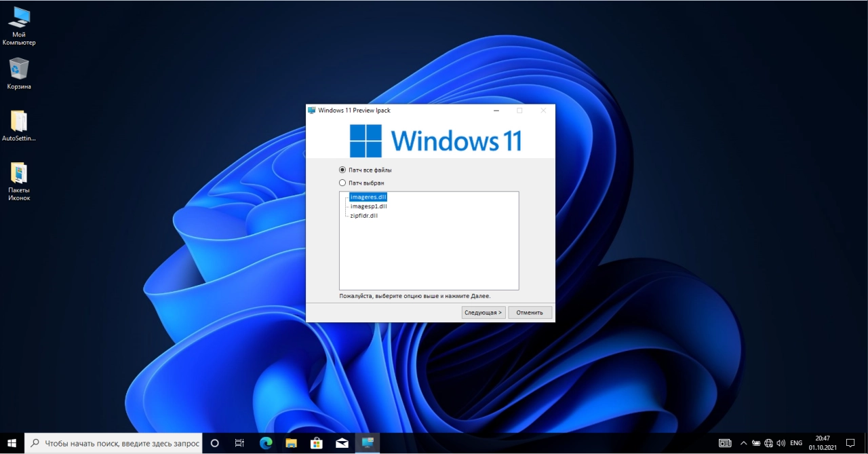Open the Action Center notifications icon

pyautogui.click(x=850, y=443)
